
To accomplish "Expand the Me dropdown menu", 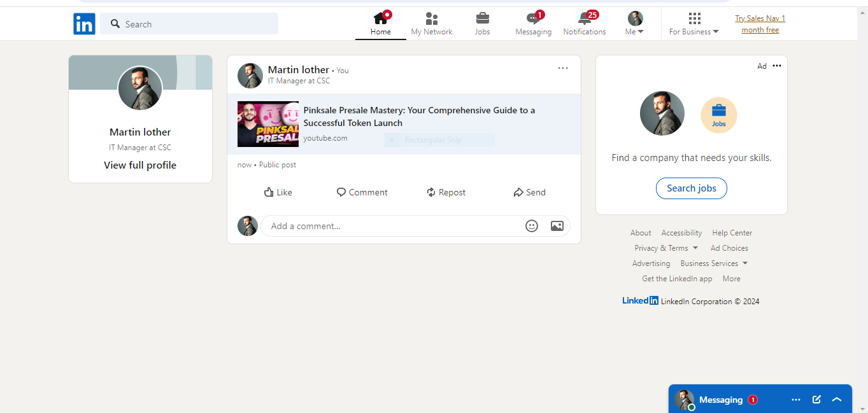I will coord(635,24).
